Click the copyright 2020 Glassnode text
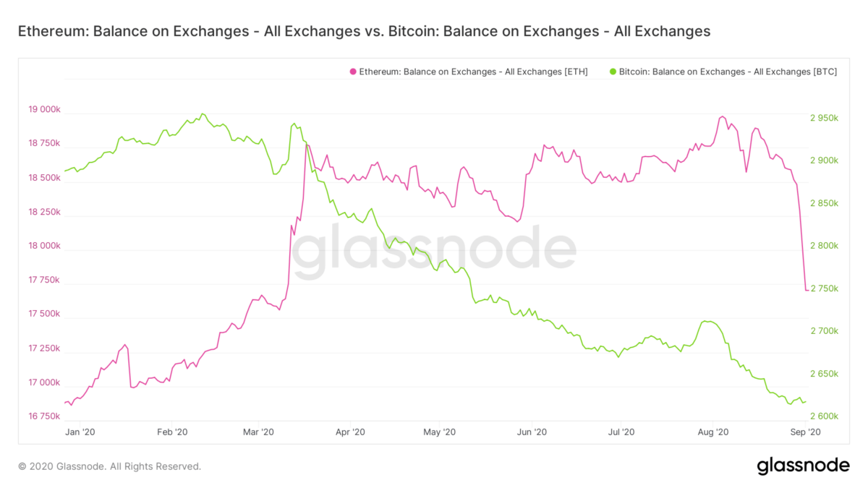The width and height of the screenshot is (868, 488). 109,467
